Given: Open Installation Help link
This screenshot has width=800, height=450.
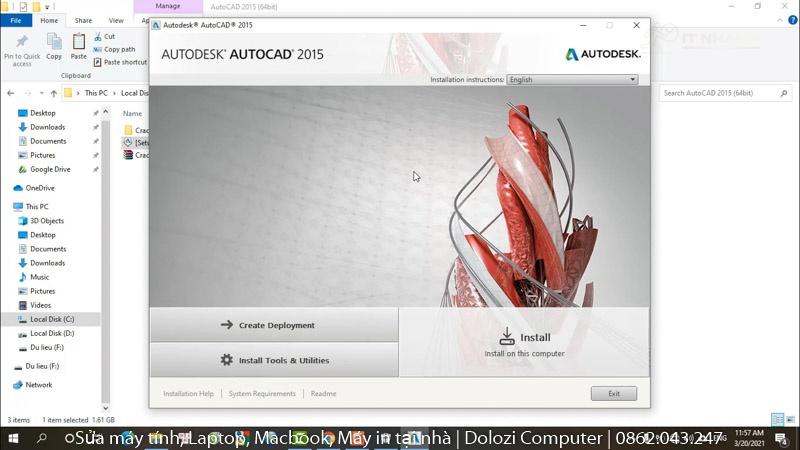Looking at the screenshot, I should pos(188,393).
